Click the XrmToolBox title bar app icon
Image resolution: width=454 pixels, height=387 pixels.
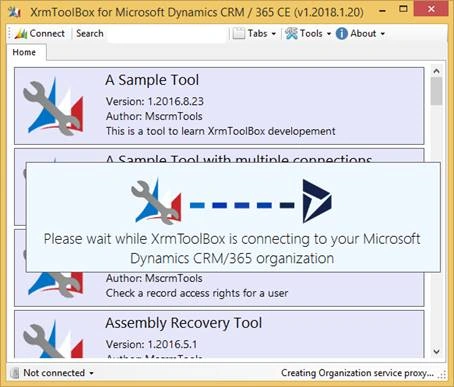[15, 12]
